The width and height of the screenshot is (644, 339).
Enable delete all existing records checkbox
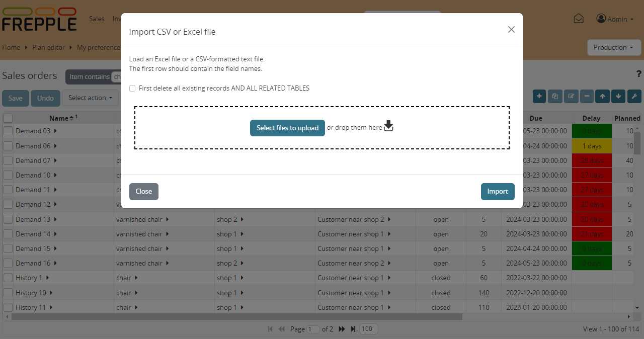(x=132, y=88)
